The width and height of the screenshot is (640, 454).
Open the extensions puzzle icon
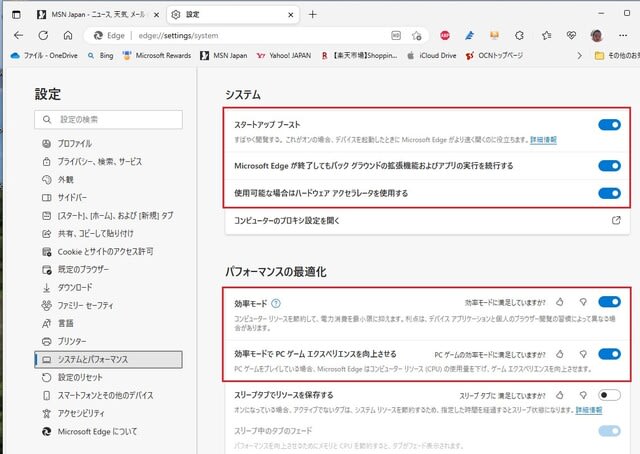519,36
